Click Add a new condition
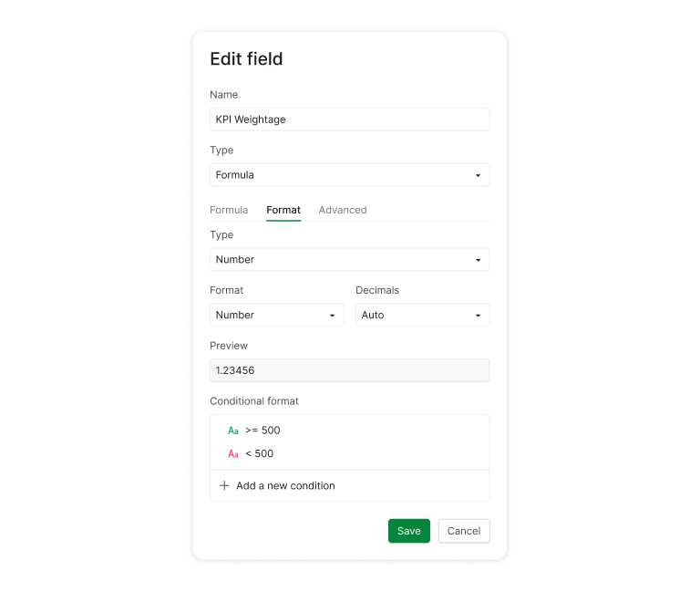This screenshot has width=700, height=602. (x=285, y=486)
